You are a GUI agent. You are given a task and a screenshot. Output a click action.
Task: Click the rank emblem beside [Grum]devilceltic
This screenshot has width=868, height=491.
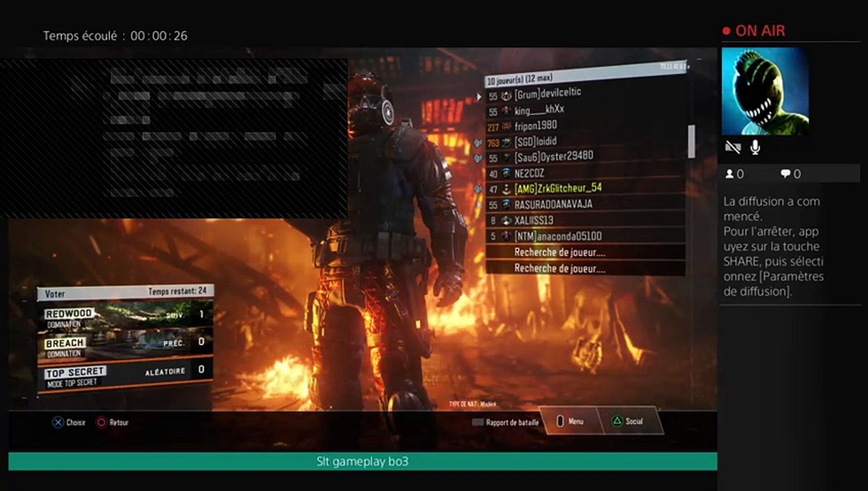[x=506, y=95]
